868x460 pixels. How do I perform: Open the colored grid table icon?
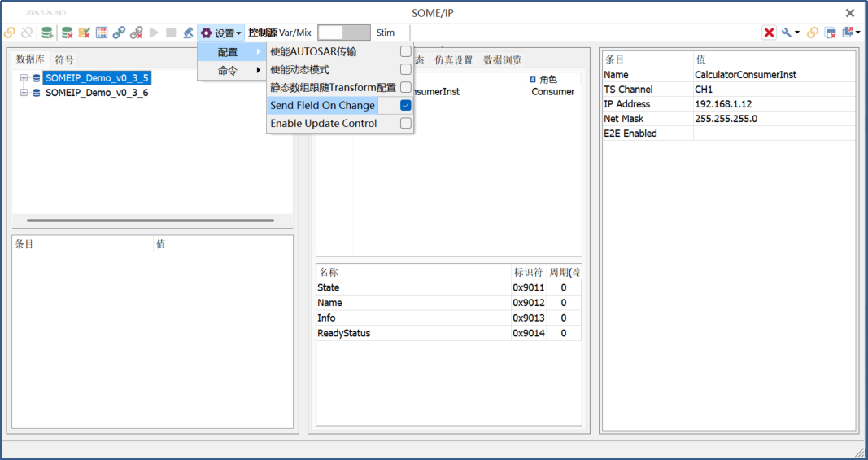click(102, 33)
